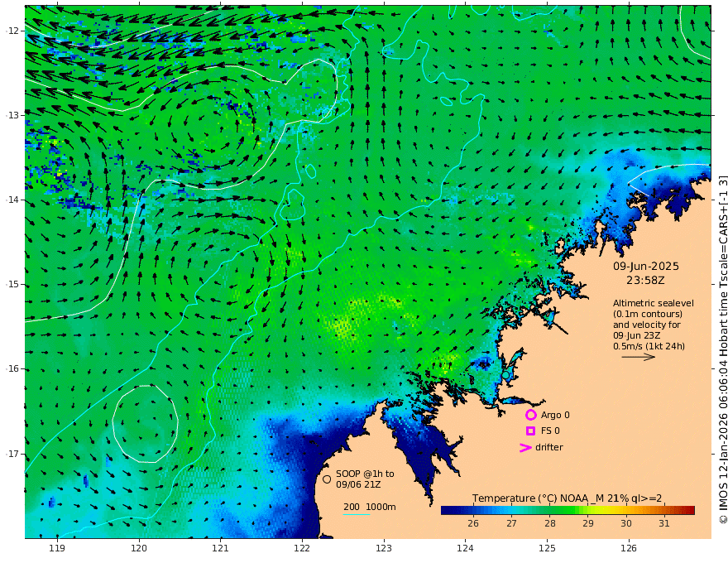The height and width of the screenshot is (563, 728).
Task: Click the 0.5m/s velocity scale arrow
Action: coord(639,357)
